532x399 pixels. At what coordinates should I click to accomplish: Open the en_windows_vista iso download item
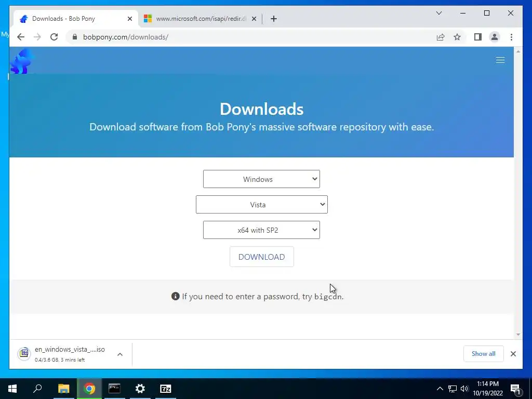[x=70, y=354]
